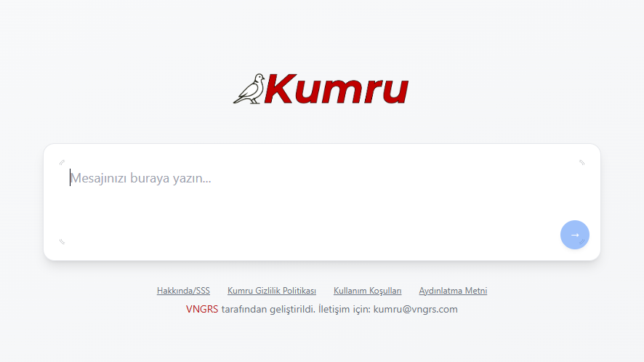Click the letter K in the Kumru logo
The height and width of the screenshot is (362, 644).
pyautogui.click(x=280, y=89)
